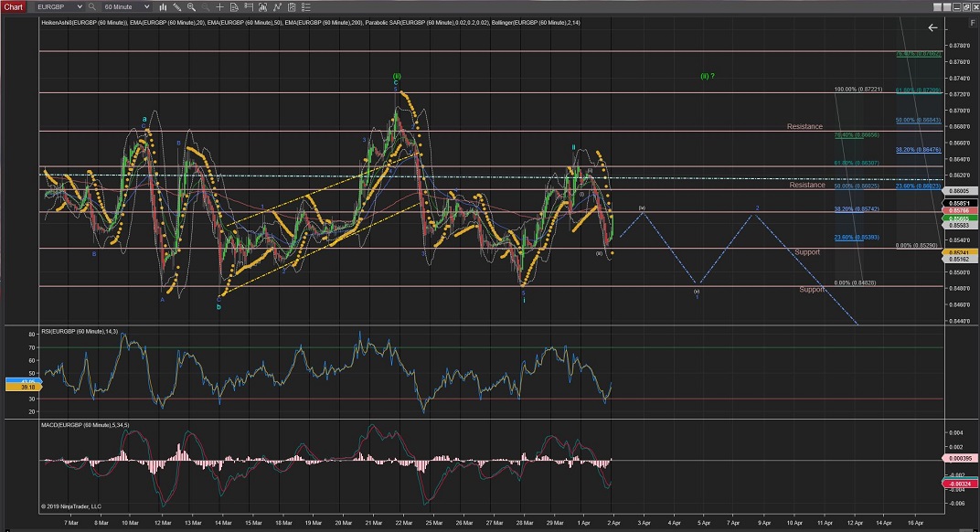
Task: Select the crosshair cursor tool
Action: click(x=219, y=7)
